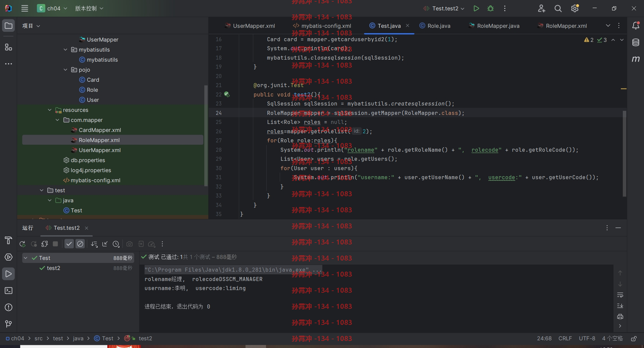Toggle read-only lock in status bar

634,339
